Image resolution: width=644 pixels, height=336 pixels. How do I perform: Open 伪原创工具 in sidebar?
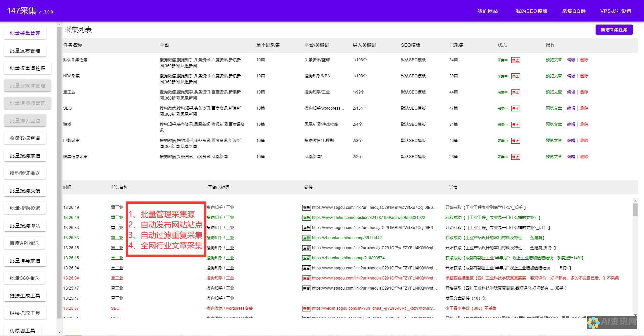pos(23,331)
